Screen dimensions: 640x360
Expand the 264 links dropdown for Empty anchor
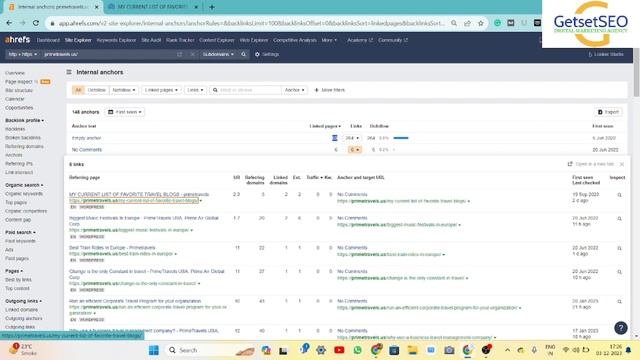[352, 138]
